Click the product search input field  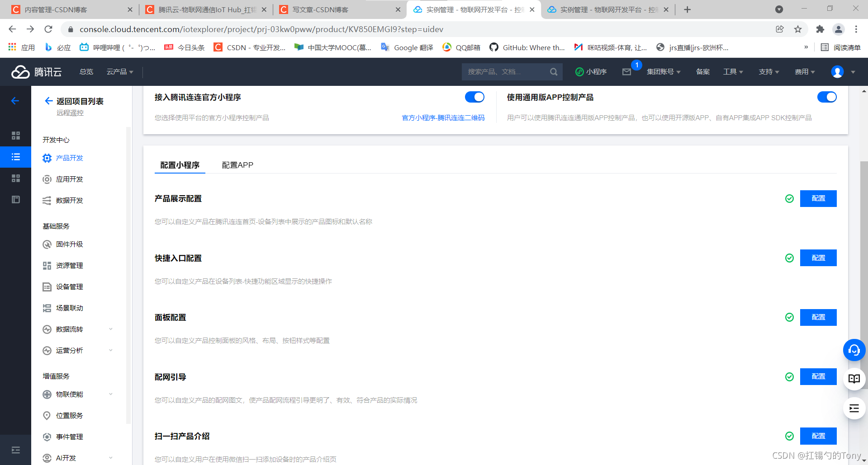pos(507,71)
